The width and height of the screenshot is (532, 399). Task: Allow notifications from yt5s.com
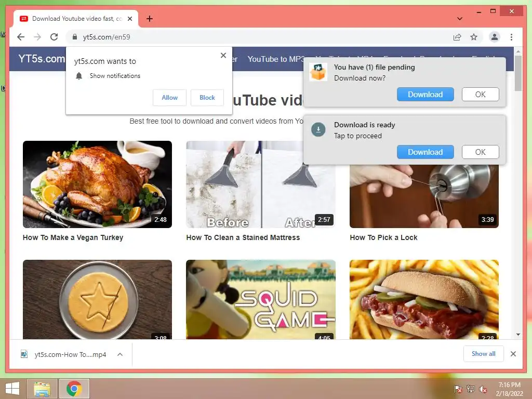(x=169, y=98)
